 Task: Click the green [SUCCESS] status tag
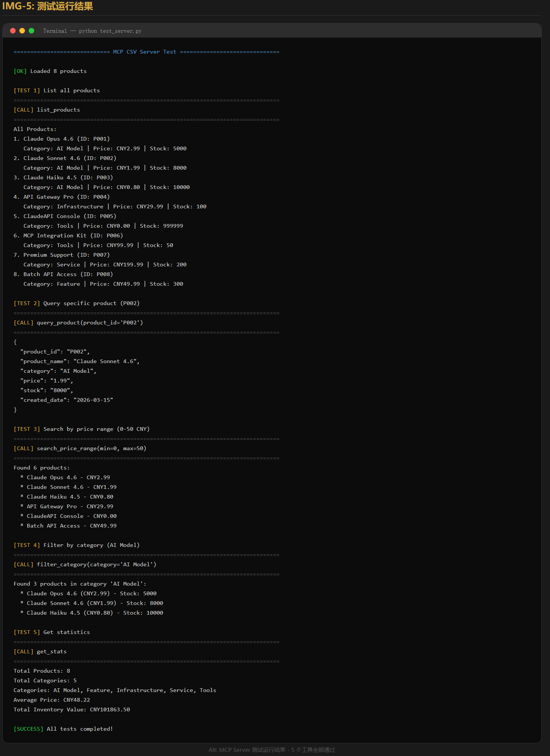pos(28,729)
